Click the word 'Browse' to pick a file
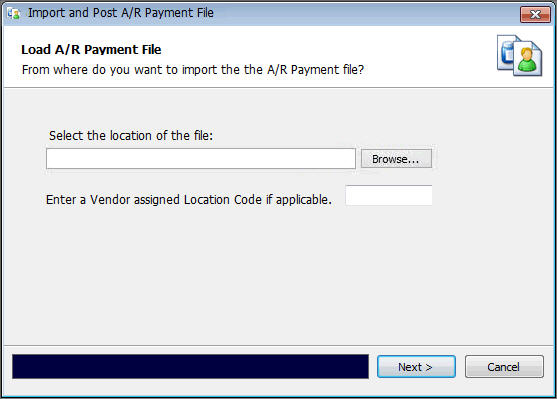This screenshot has width=557, height=399. pyautogui.click(x=390, y=159)
